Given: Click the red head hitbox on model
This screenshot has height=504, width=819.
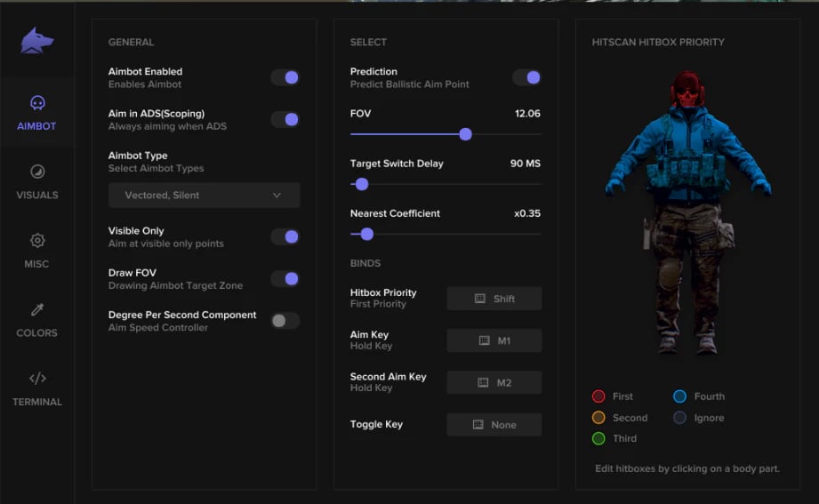Looking at the screenshot, I should (x=688, y=89).
